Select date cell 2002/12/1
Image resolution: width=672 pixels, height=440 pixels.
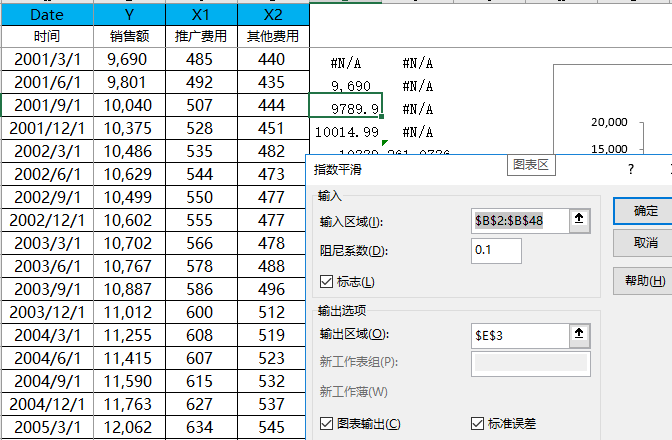(47, 221)
